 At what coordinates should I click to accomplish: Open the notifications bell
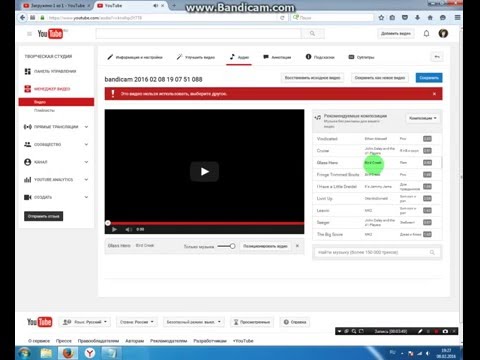[426, 34]
